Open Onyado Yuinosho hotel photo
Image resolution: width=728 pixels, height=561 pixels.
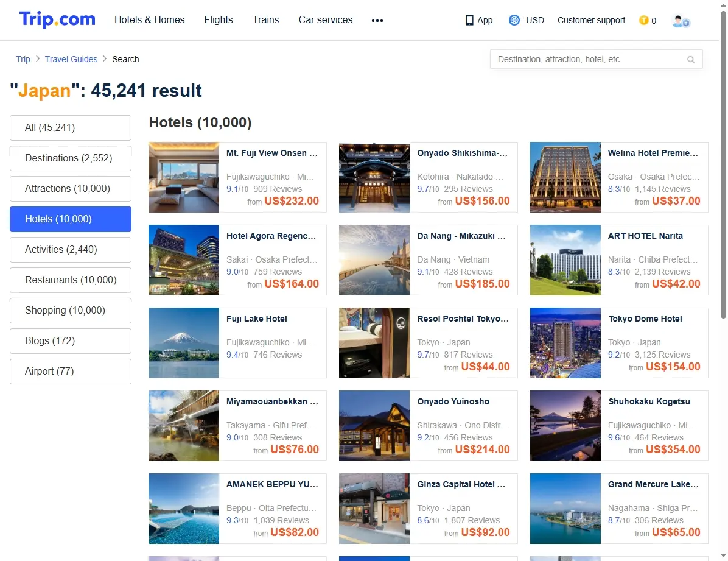pos(374,425)
